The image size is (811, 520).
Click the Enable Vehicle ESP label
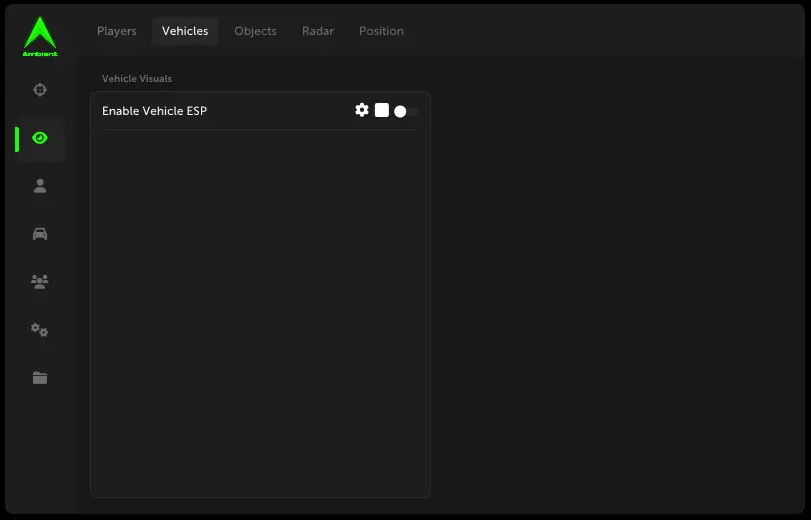tap(154, 111)
